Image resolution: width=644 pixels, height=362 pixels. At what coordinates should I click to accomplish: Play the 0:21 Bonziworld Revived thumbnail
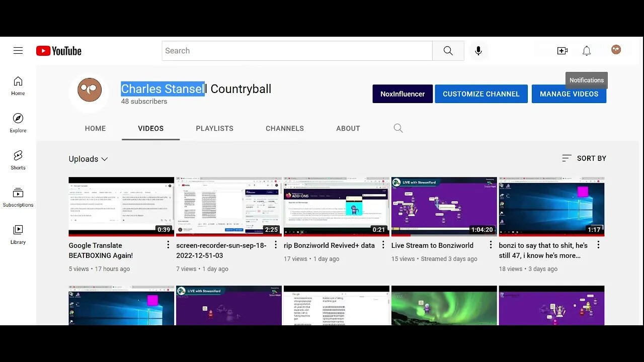click(337, 207)
